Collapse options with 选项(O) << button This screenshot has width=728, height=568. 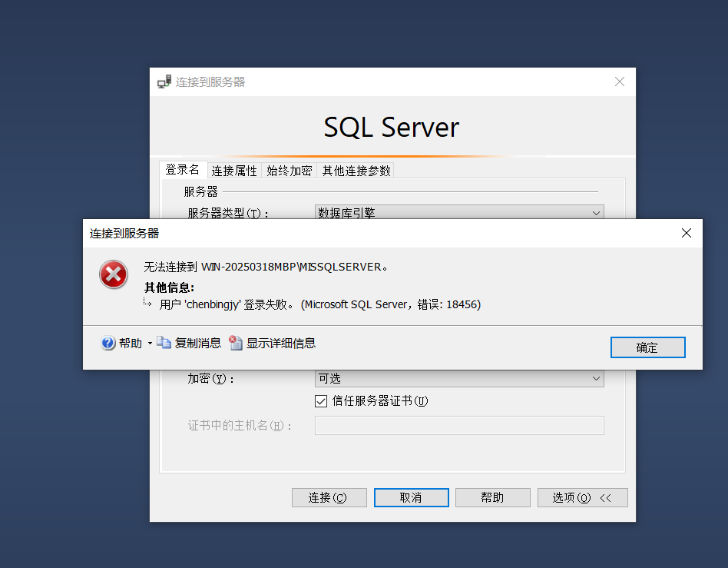(x=583, y=498)
